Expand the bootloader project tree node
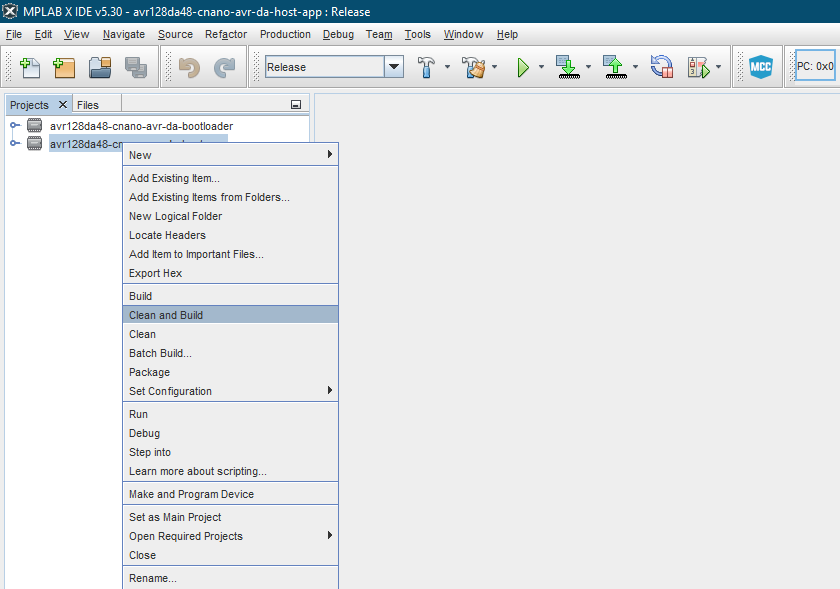 [14, 125]
